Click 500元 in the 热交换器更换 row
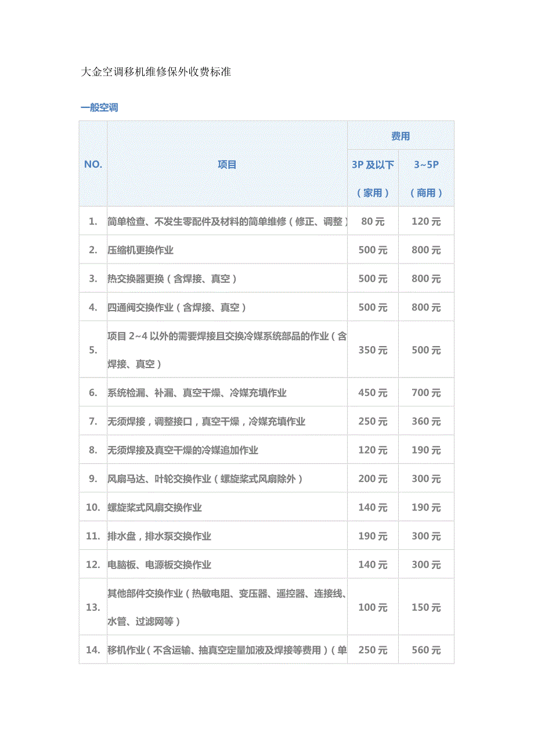This screenshot has height=756, width=534. (373, 279)
